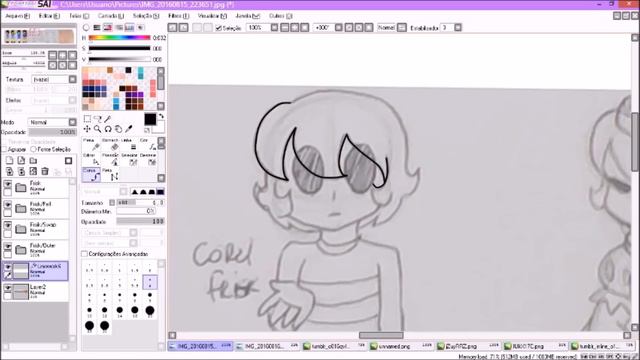Open the Seleção menu
The image size is (640, 360).
click(x=146, y=16)
